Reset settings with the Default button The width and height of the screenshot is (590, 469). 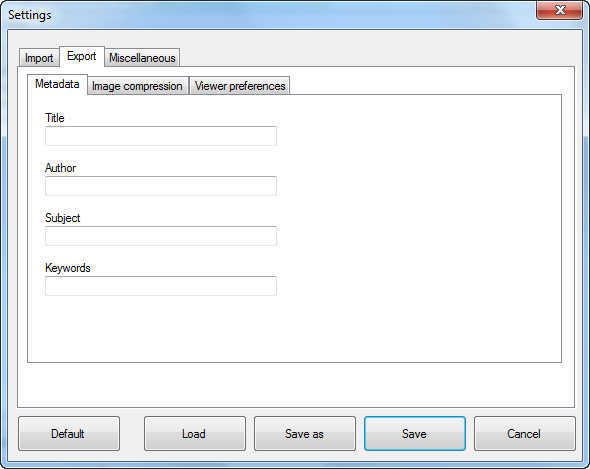point(69,434)
